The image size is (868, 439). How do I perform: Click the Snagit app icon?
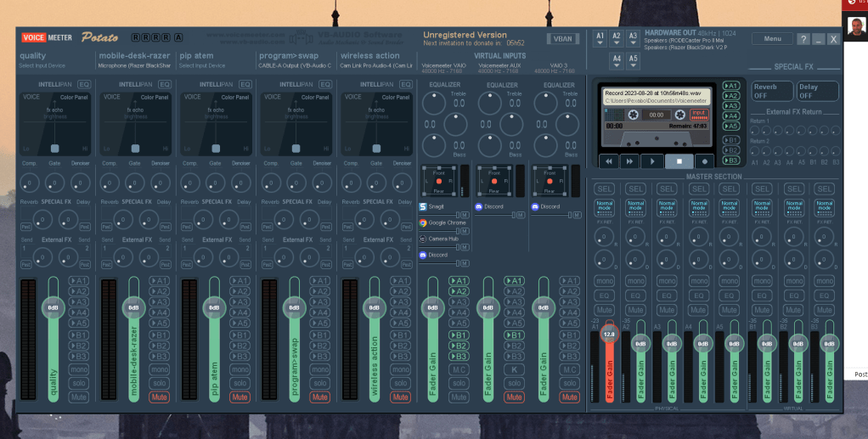[423, 206]
